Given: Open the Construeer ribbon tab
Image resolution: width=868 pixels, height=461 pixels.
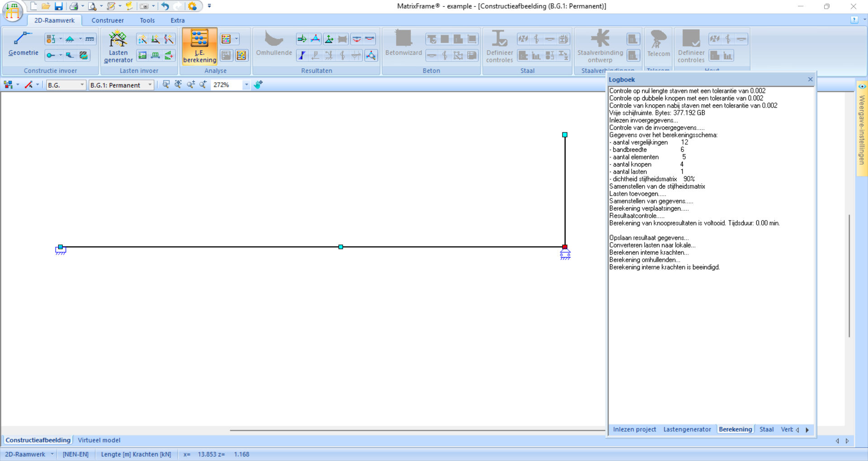Looking at the screenshot, I should (x=108, y=20).
